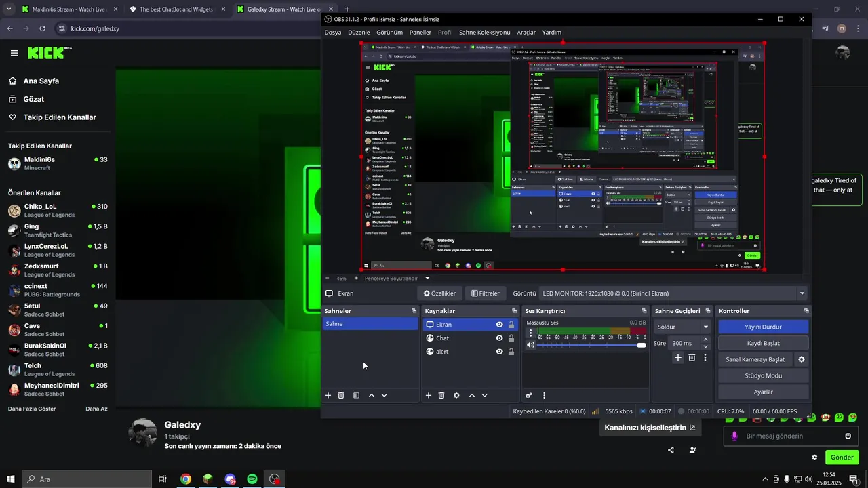The image size is (868, 488).
Task: Open Görüntü monitor selection dropdown
Action: point(675,293)
